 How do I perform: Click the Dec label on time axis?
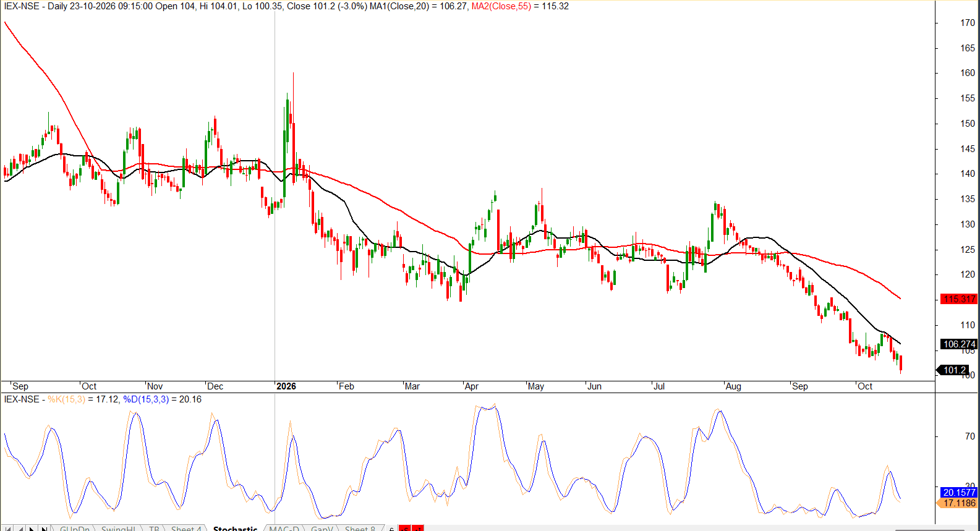[x=215, y=386]
